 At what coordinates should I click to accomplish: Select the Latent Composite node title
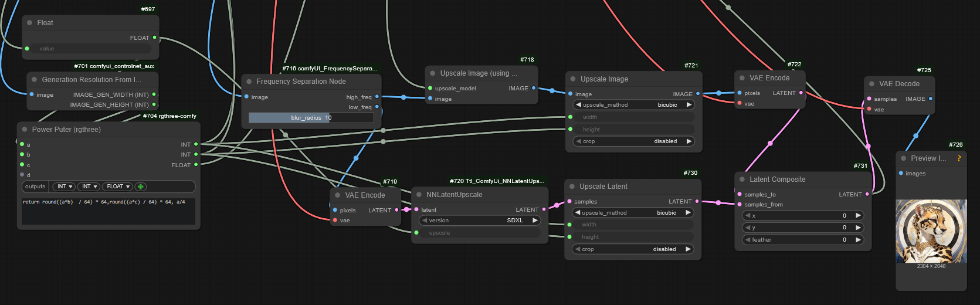[x=777, y=179]
